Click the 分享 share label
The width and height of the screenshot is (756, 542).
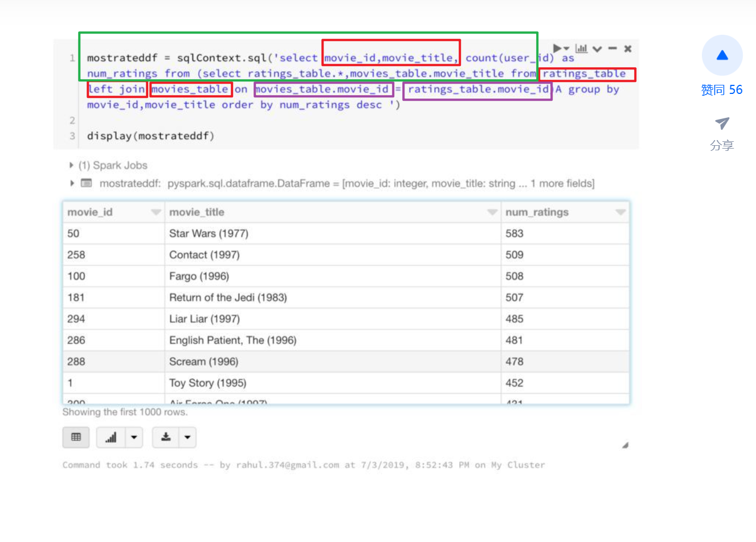(x=722, y=145)
